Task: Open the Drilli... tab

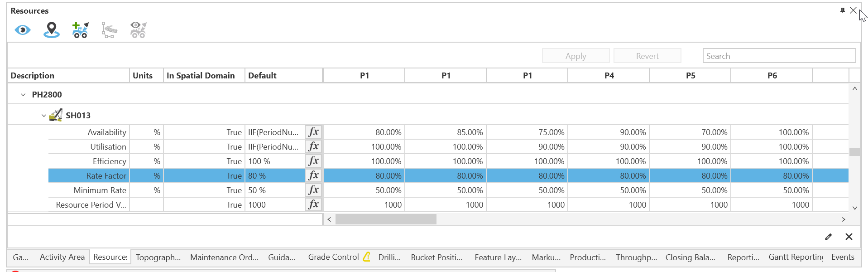Action: pyautogui.click(x=389, y=257)
